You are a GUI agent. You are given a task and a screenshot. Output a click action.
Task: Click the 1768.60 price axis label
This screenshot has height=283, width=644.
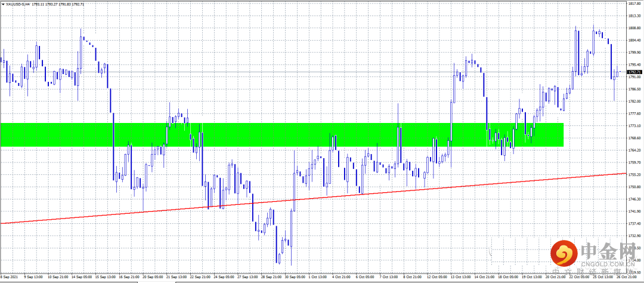click(635, 138)
